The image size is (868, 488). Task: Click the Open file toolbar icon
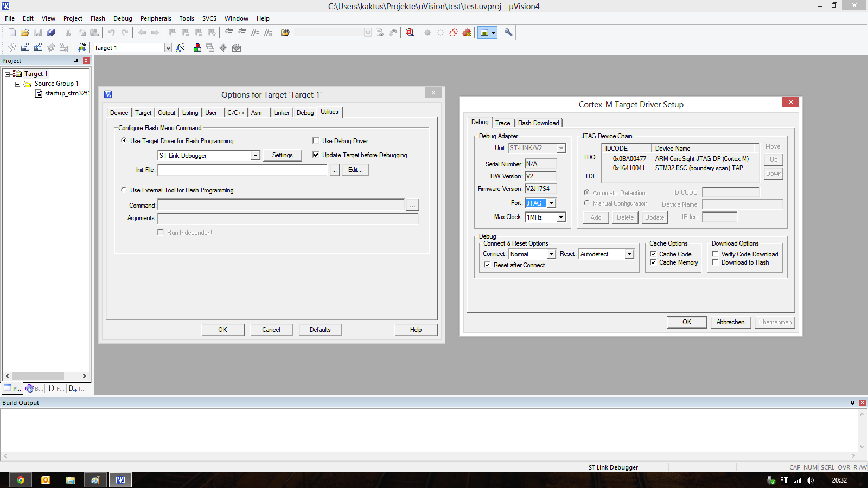[25, 33]
